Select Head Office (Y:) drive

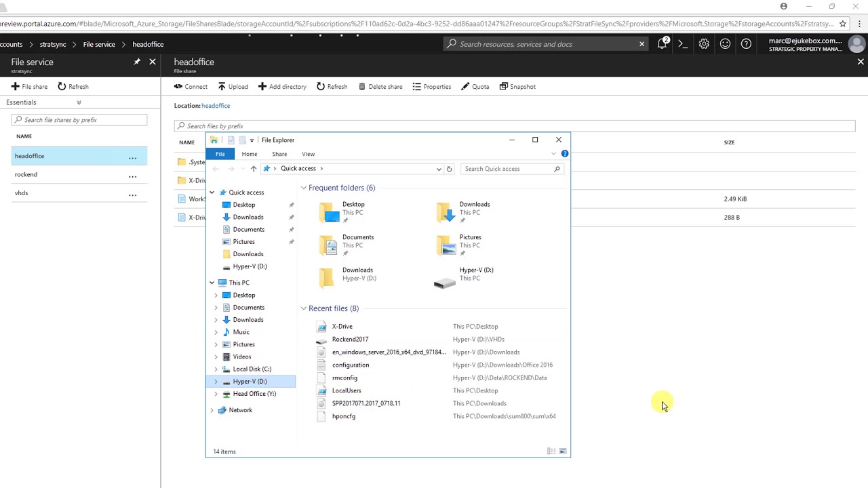pyautogui.click(x=254, y=394)
